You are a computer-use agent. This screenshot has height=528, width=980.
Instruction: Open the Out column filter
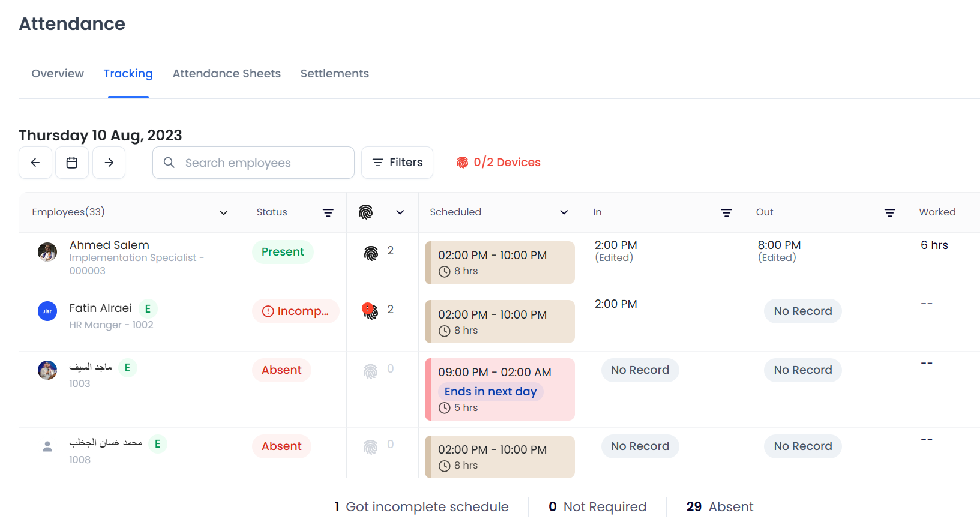(x=889, y=212)
